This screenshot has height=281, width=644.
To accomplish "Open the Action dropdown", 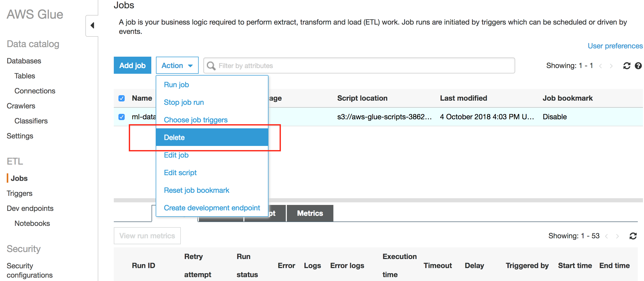I will 177,65.
